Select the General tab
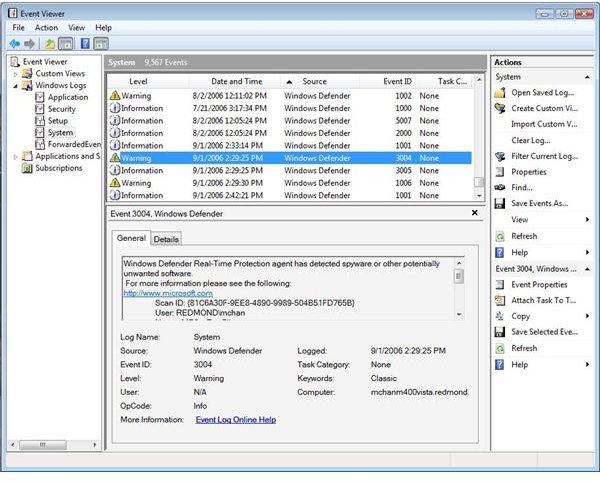600x482 pixels. click(131, 238)
